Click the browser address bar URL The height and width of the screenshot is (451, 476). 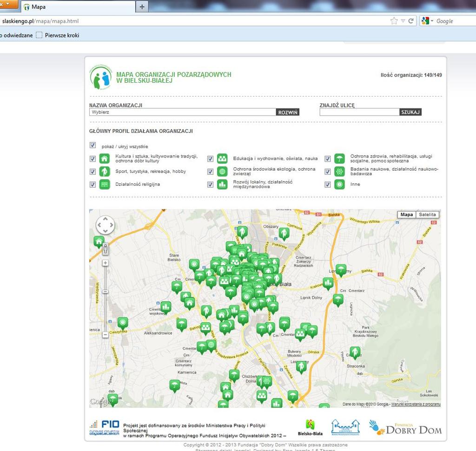pyautogui.click(x=40, y=21)
